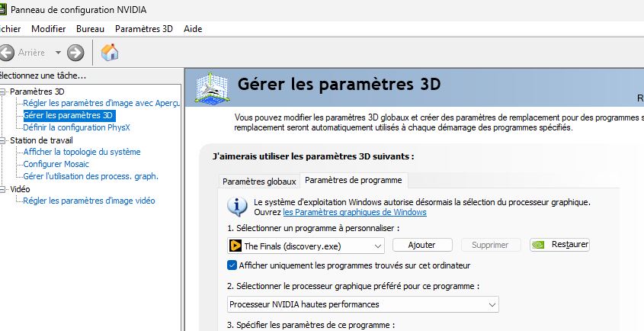Click the Vidéo category label

click(20, 189)
